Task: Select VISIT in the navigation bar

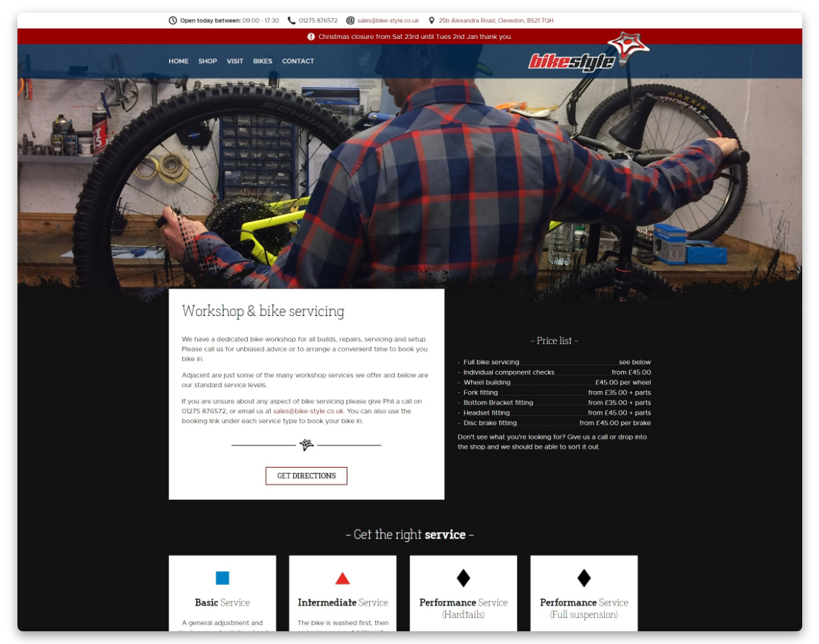Action: pos(234,61)
